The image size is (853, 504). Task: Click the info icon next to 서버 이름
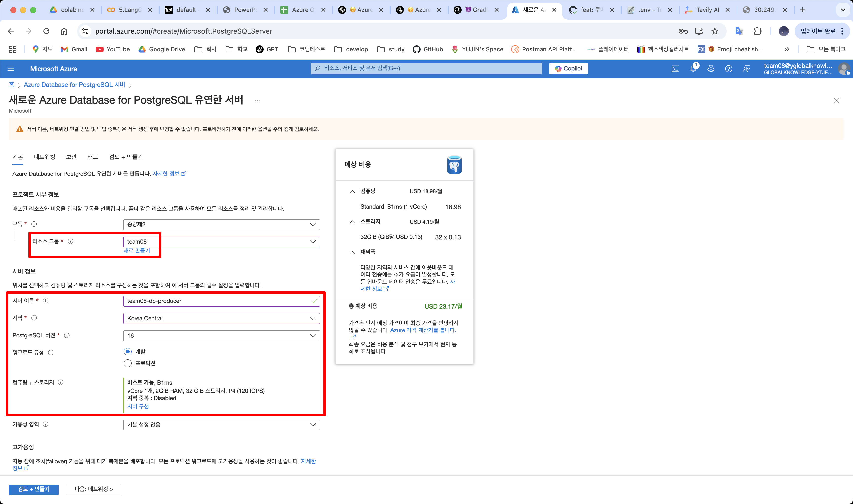(x=45, y=301)
